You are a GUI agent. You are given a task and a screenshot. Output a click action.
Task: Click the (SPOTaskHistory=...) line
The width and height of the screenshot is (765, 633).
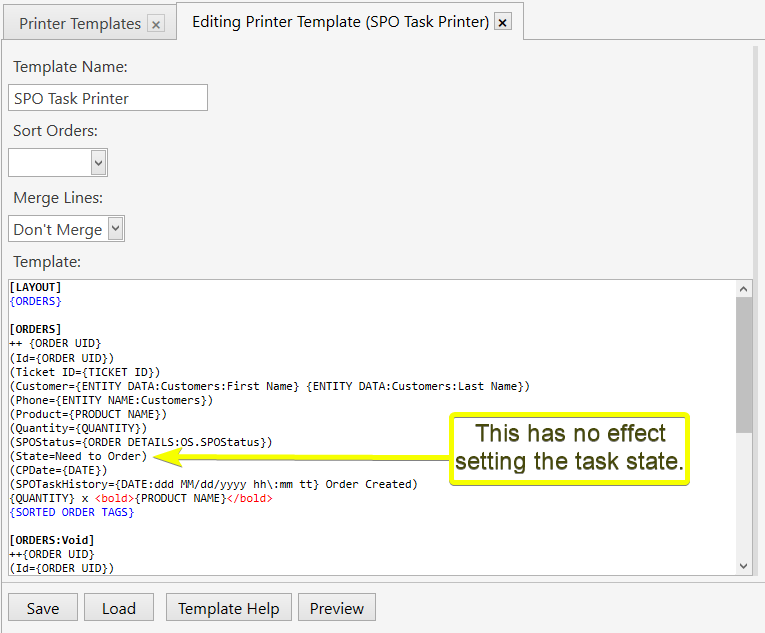[x=214, y=484]
